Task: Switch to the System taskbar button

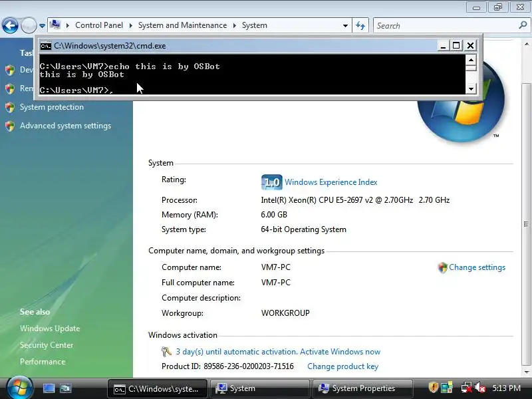Action: click(x=260, y=388)
